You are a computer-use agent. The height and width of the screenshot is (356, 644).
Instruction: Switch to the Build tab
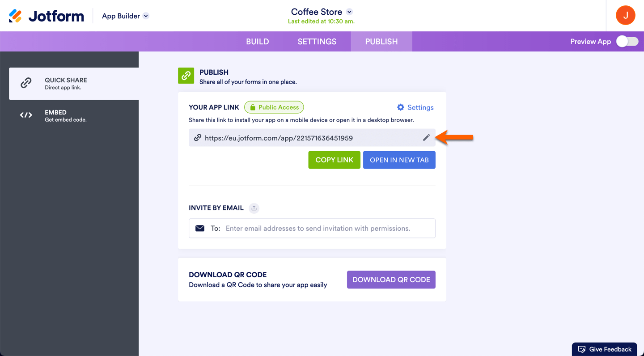(x=258, y=42)
